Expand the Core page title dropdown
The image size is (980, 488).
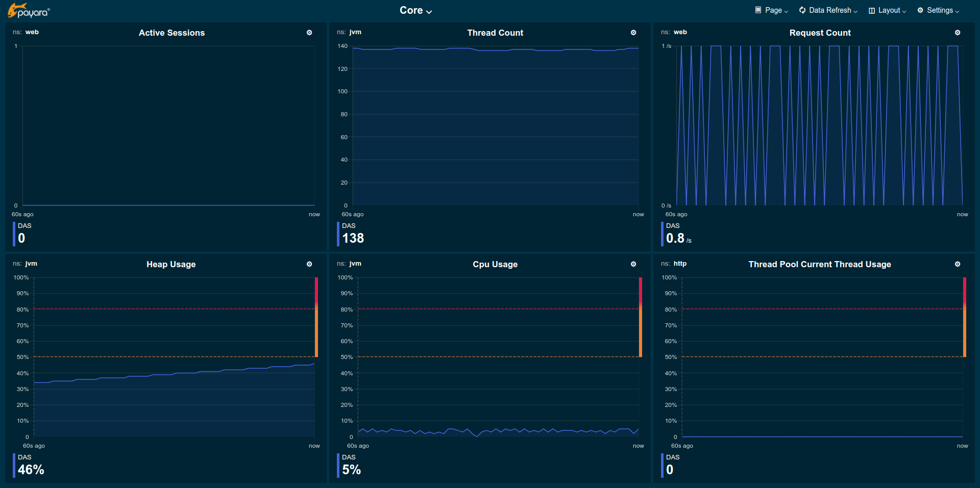click(415, 10)
